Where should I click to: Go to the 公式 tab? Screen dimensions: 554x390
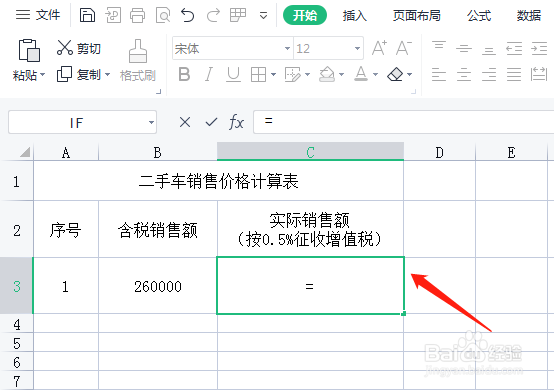pyautogui.click(x=479, y=16)
